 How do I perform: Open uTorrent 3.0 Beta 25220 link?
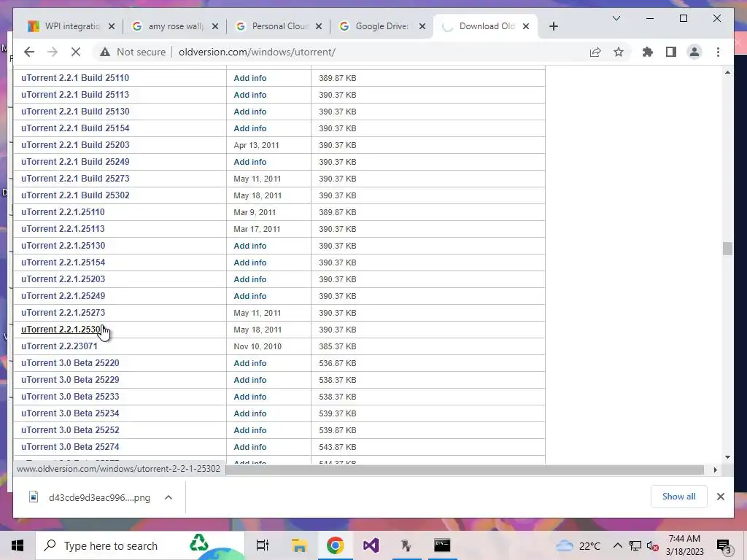point(70,363)
